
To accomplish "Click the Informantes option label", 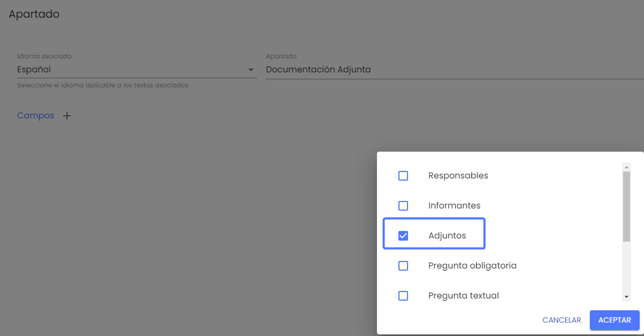I will (454, 206).
